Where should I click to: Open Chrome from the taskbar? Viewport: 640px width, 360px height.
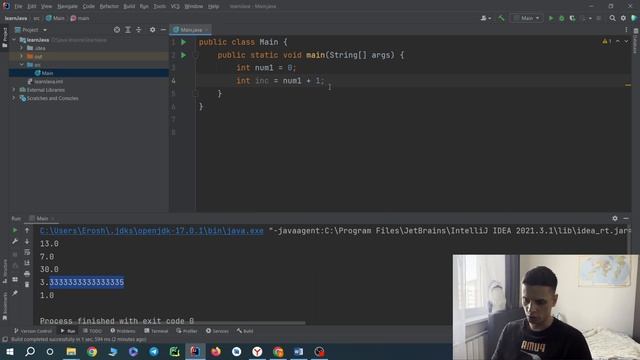click(92, 352)
